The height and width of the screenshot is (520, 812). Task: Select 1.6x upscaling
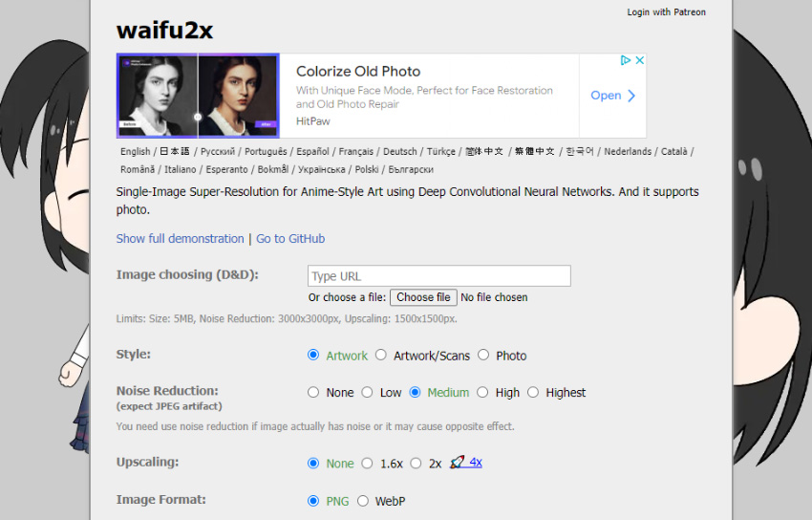pos(367,463)
